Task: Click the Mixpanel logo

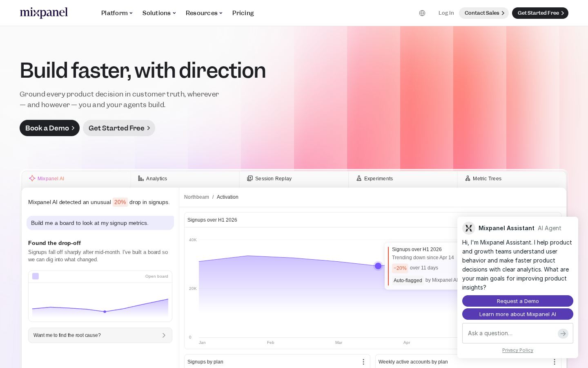Action: click(44, 13)
